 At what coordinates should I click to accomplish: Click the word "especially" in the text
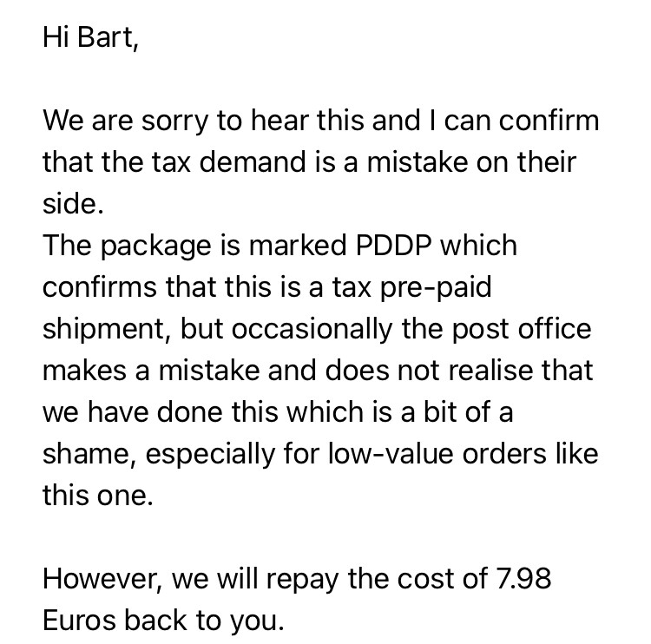pos(211,454)
